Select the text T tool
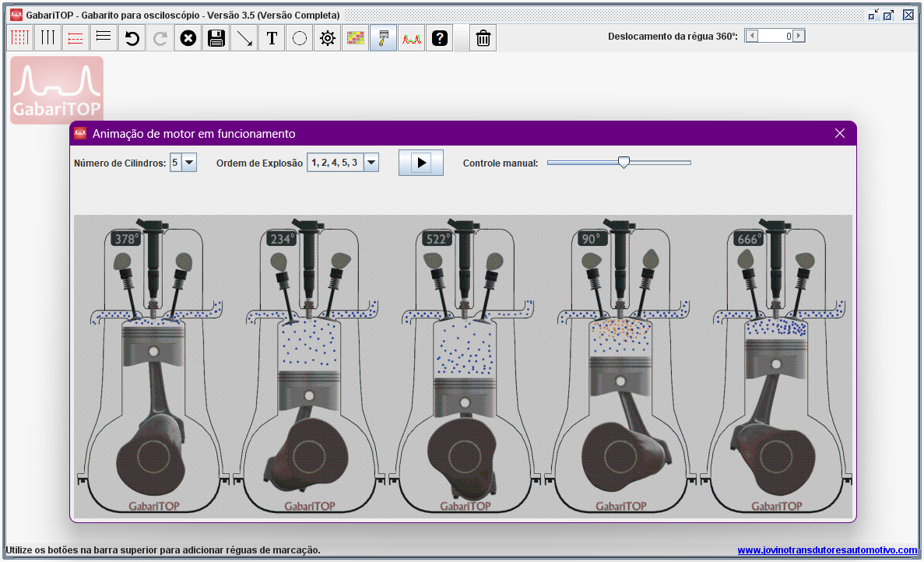 click(x=272, y=38)
